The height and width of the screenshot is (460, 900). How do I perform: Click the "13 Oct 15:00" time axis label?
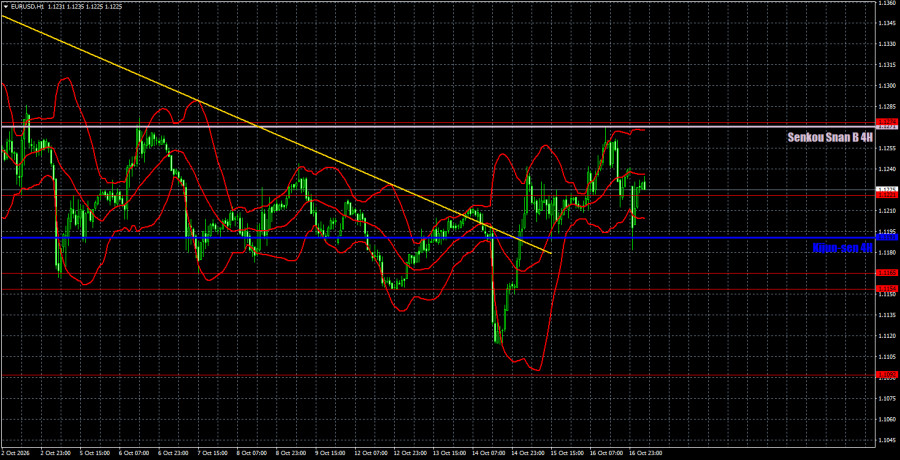[447, 453]
